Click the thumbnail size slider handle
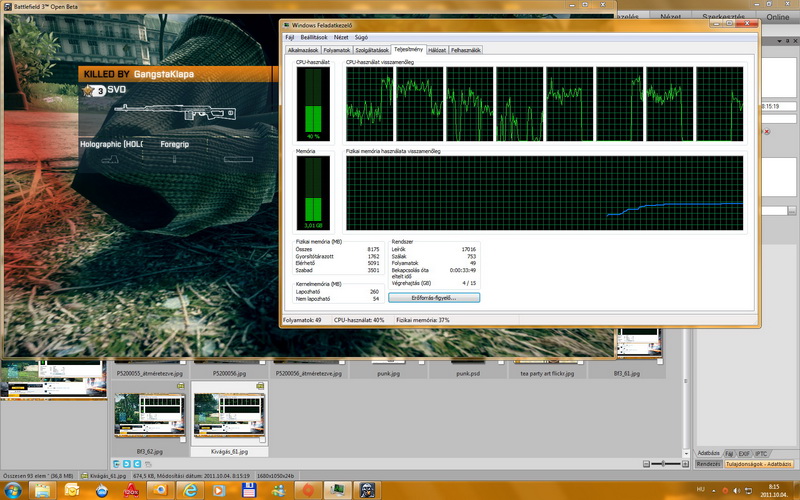Screen dimensions: 800x500 [663, 464]
